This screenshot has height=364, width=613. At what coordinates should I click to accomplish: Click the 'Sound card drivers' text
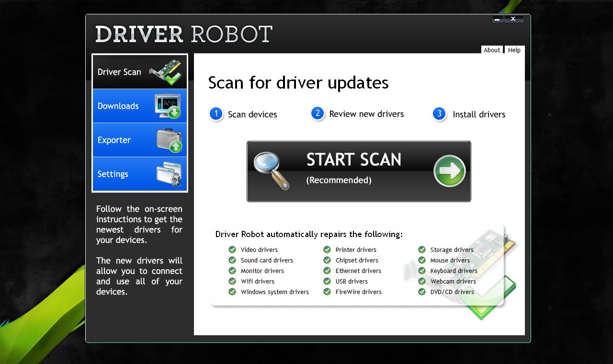[267, 260]
